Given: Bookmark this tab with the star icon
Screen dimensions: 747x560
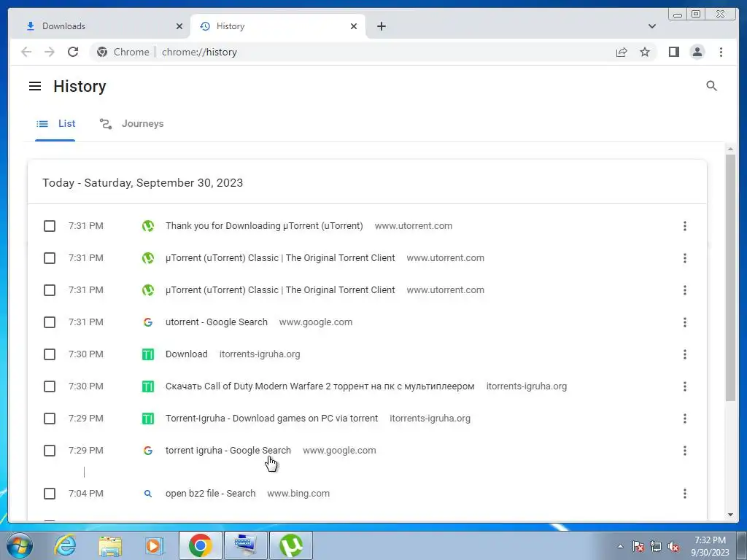Looking at the screenshot, I should (x=645, y=52).
